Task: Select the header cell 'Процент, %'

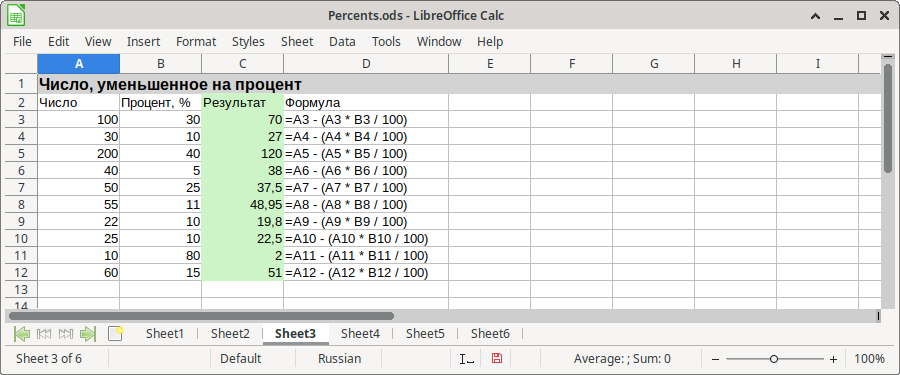Action: point(161,103)
